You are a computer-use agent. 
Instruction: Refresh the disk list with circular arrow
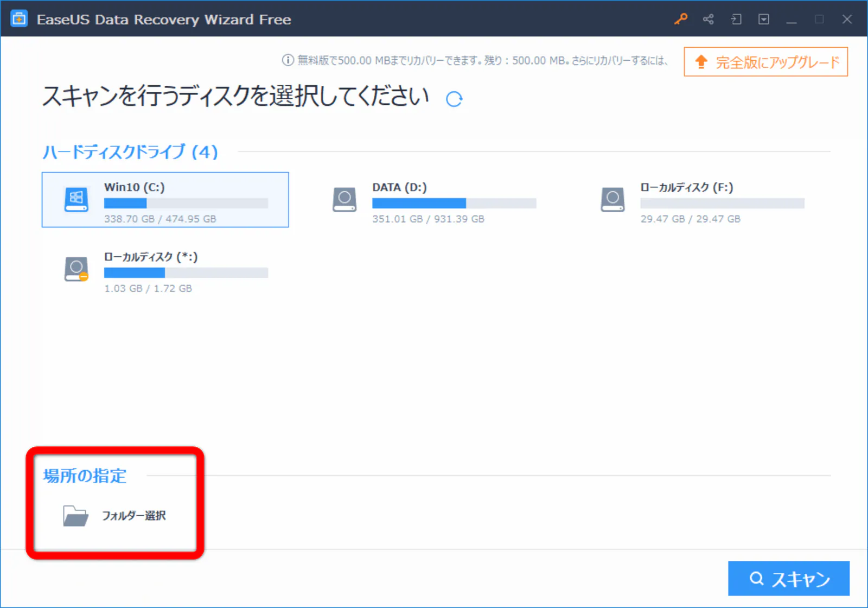click(x=454, y=99)
